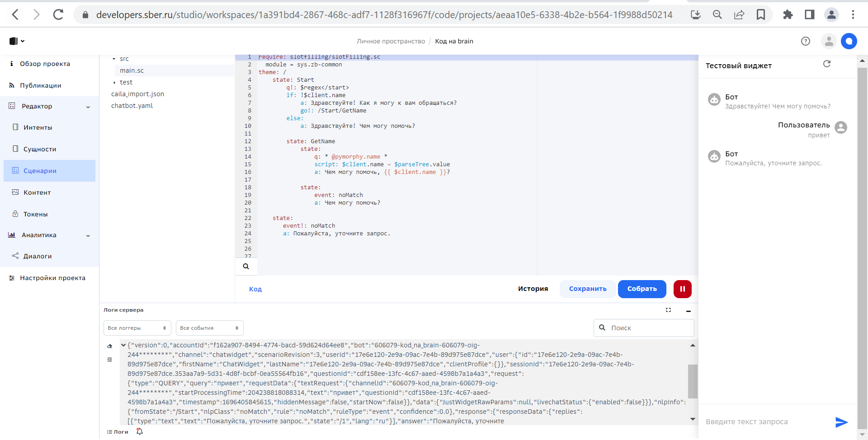
Task: Open the Код на brain breadcrumb
Action: 454,41
